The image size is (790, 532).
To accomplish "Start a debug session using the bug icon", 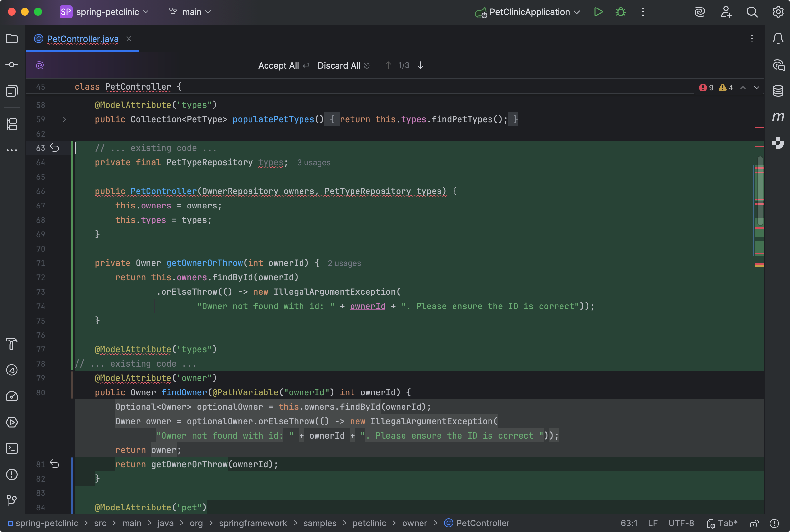I will (x=620, y=12).
